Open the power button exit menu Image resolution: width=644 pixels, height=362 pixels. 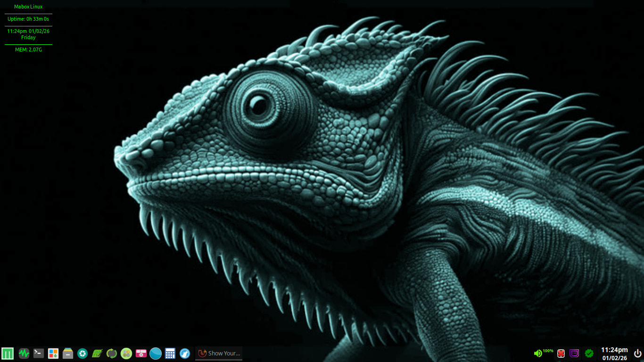(637, 353)
